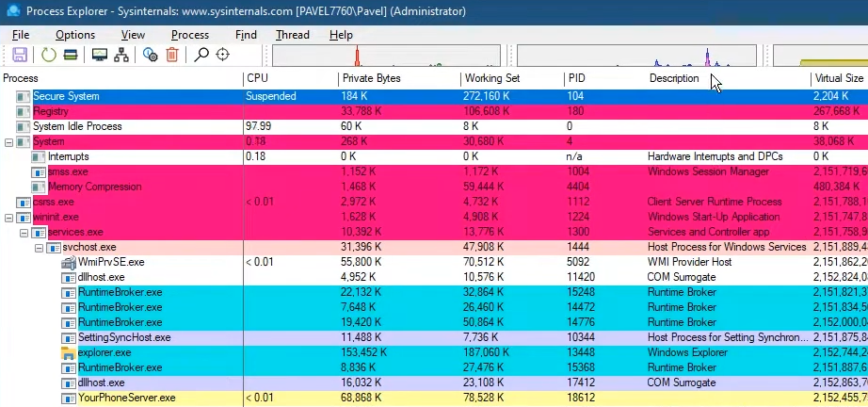
Task: Collapse the wininit.exe tree node
Action: coord(8,218)
